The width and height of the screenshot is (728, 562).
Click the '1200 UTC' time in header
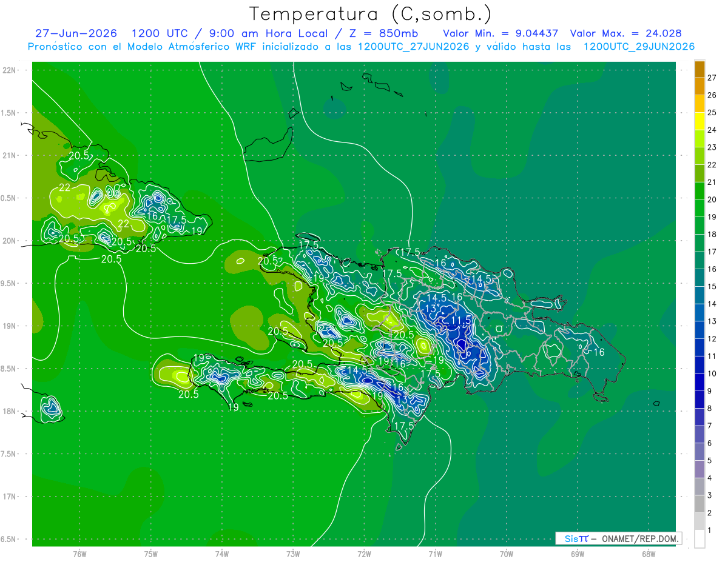[x=160, y=33]
